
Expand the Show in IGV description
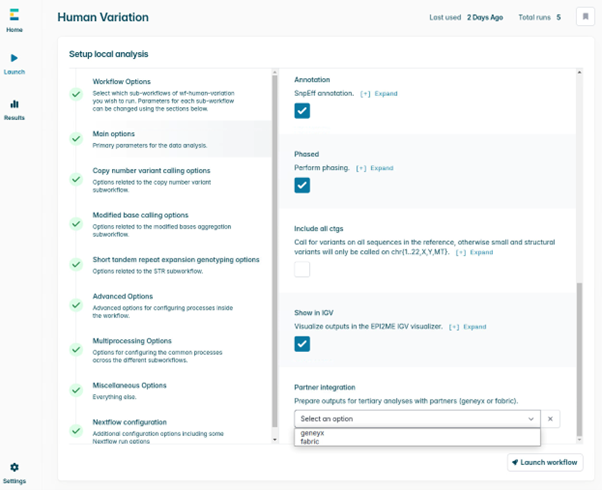[468, 327]
